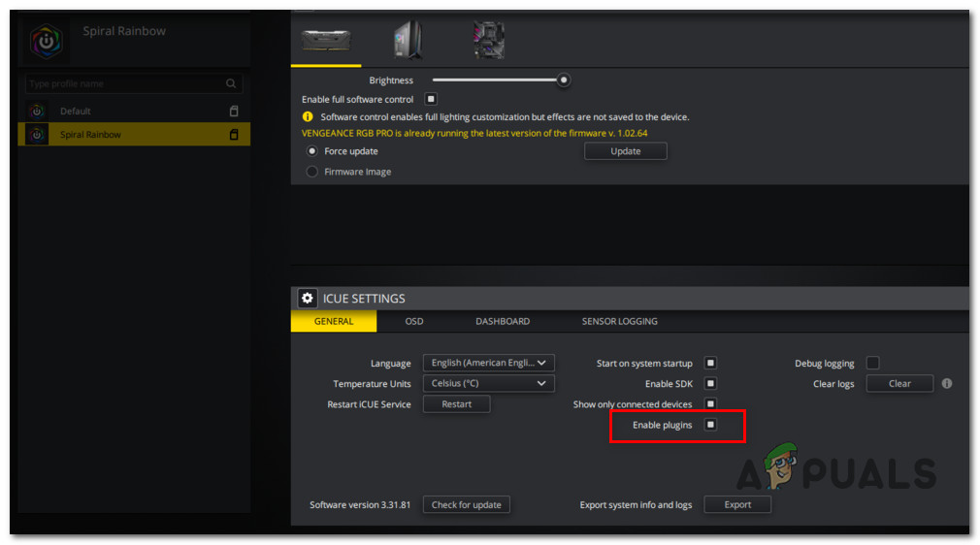The width and height of the screenshot is (980, 545).
Task: Select the Spiral Rainbow profile row
Action: tap(134, 135)
